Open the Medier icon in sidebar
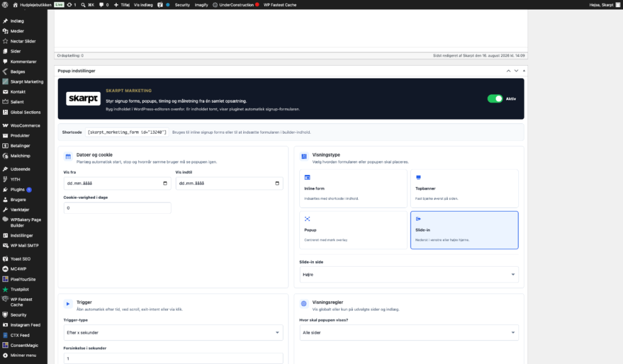Viewport: 623px width, 364px height. [x=5, y=31]
